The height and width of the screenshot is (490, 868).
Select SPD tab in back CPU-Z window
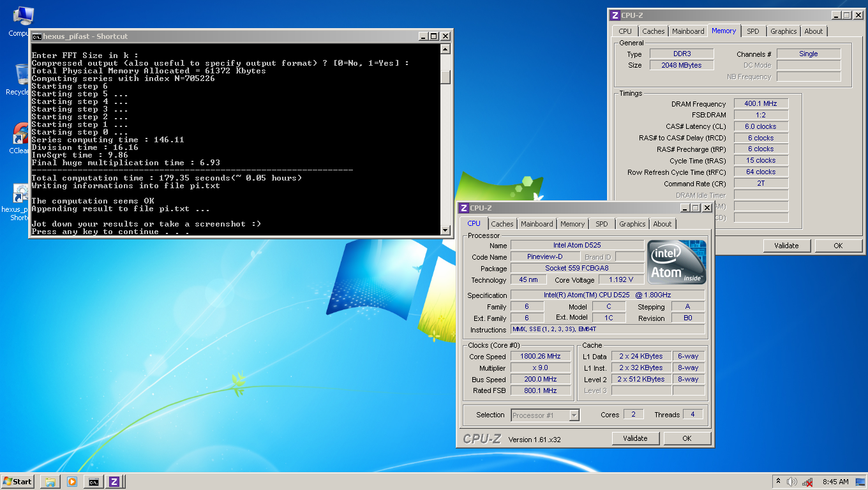(x=753, y=31)
